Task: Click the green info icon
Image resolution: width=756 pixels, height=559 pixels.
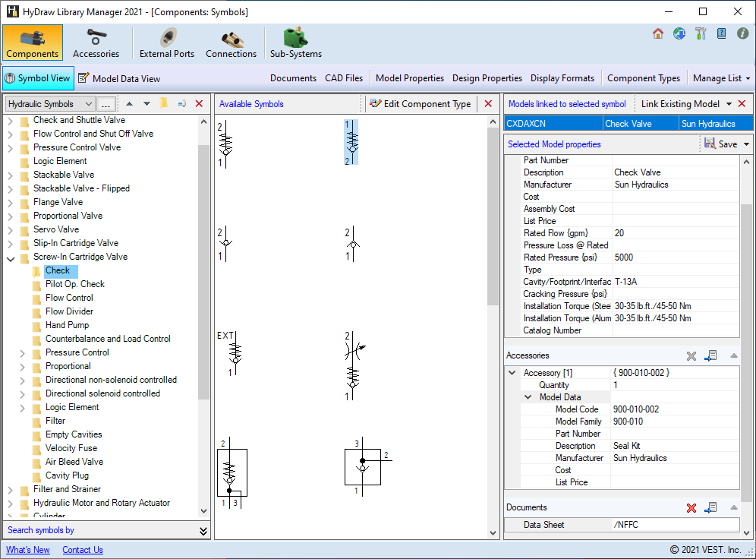Action: [x=742, y=33]
